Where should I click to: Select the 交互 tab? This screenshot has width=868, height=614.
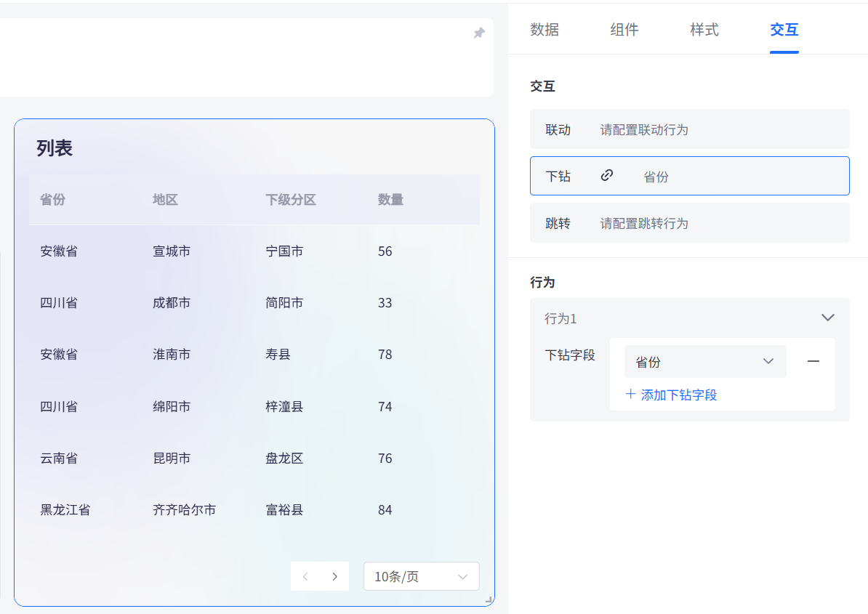784,30
